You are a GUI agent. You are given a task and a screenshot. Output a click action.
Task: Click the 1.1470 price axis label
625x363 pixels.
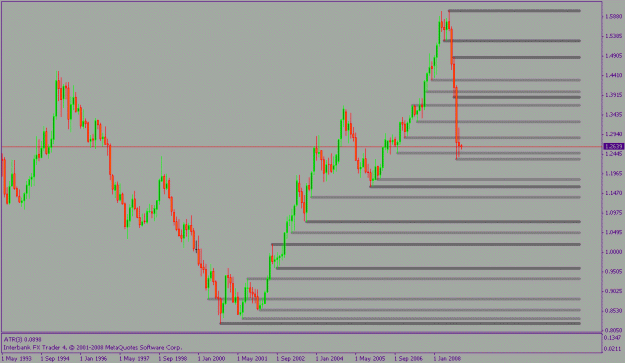click(614, 193)
